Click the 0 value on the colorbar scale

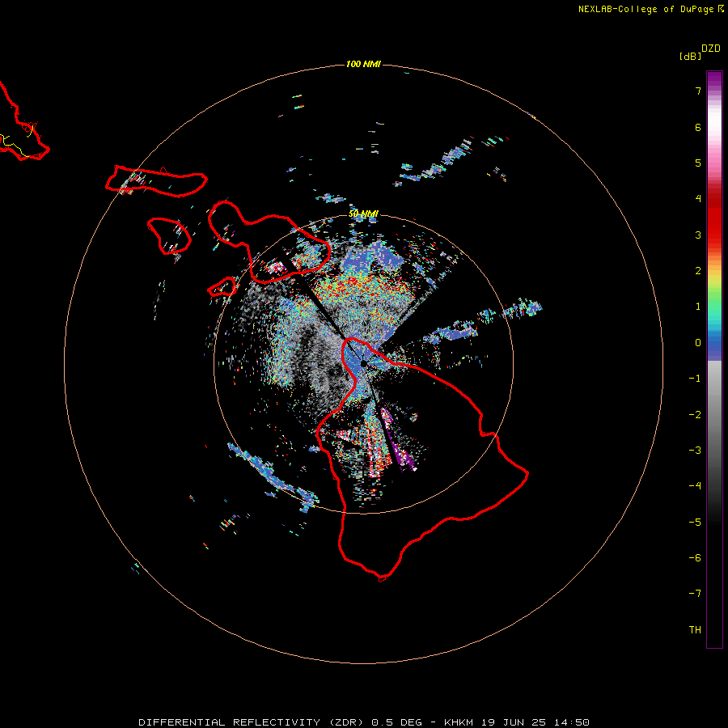pos(698,343)
